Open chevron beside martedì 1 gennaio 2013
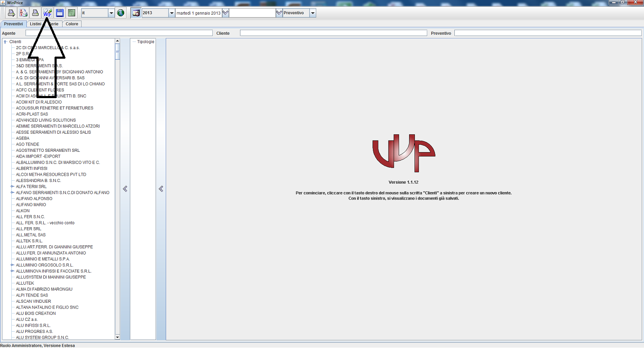 coord(225,13)
